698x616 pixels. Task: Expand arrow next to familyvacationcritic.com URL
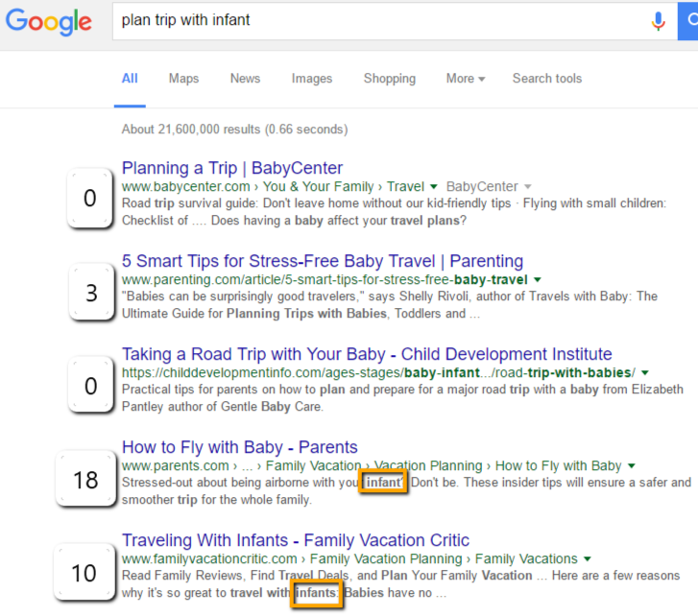587,558
